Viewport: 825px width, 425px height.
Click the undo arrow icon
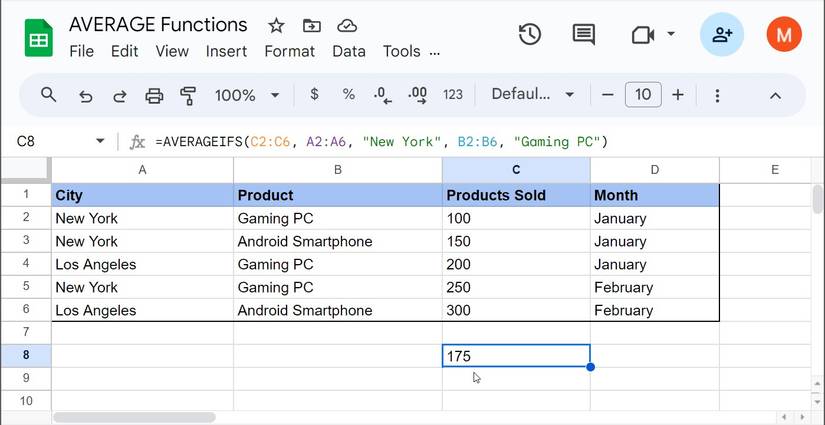pyautogui.click(x=86, y=95)
